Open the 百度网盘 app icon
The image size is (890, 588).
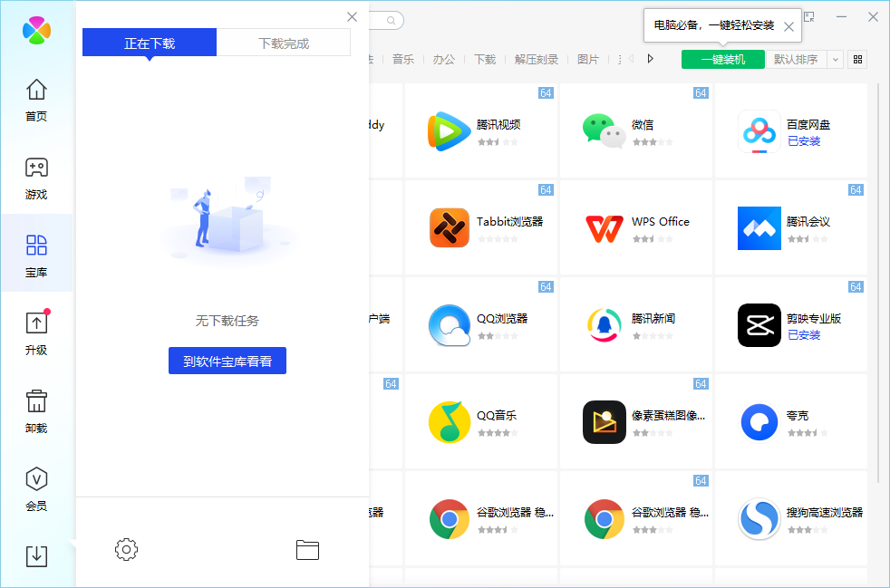point(759,131)
